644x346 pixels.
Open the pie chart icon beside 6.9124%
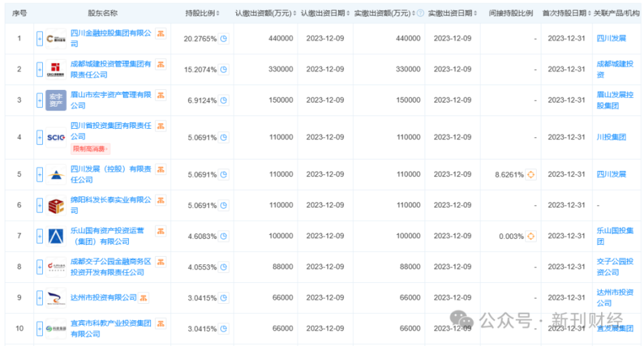(x=223, y=100)
